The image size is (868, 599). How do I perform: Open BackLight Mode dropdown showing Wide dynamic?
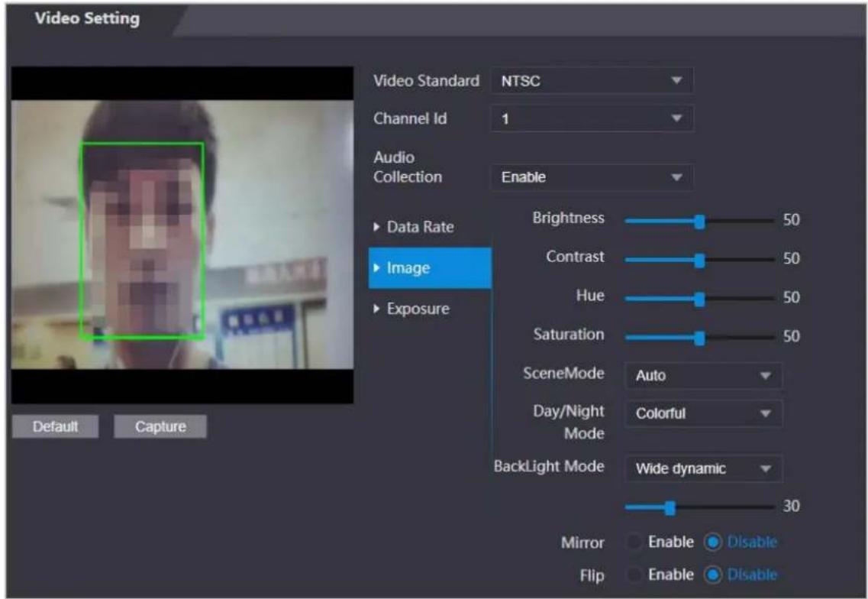tap(704, 469)
